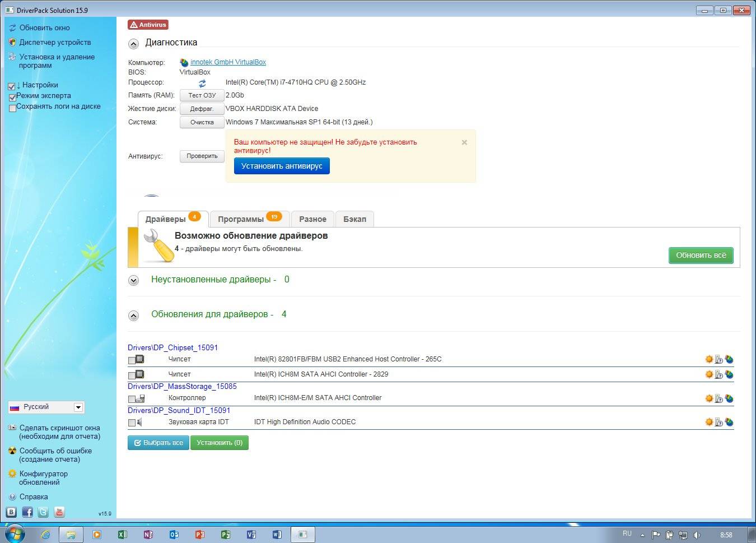756x543 pixels.
Task: Show hidden system tray icons
Action: (x=642, y=535)
